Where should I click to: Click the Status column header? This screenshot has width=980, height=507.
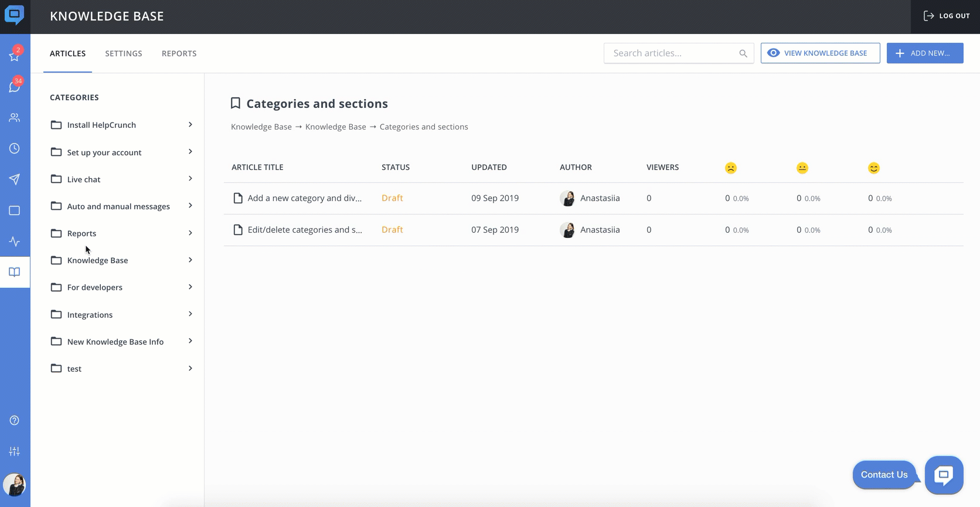click(396, 167)
